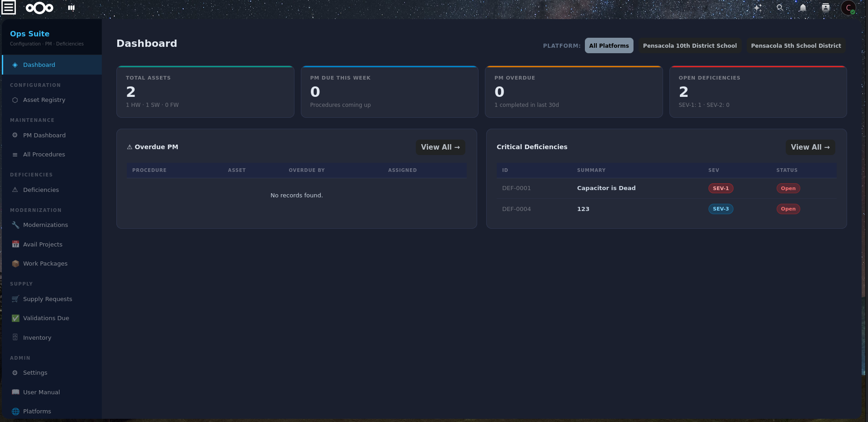The width and height of the screenshot is (868, 422).
Task: Open Supply Requests
Action: click(x=52, y=299)
